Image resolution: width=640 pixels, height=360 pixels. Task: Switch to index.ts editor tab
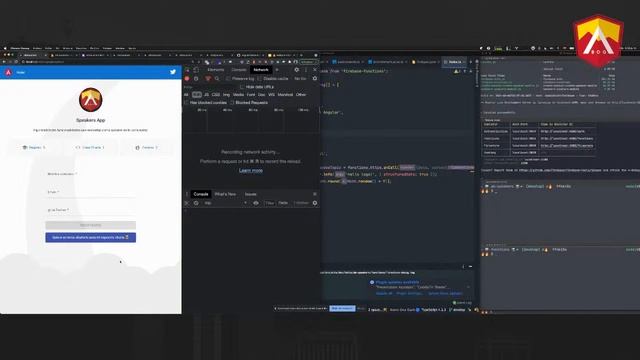click(455, 62)
